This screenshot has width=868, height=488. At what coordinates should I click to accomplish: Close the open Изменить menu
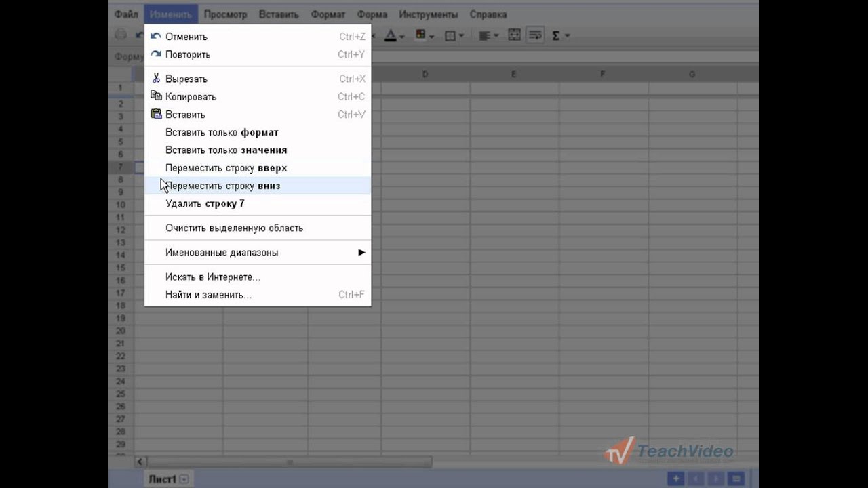tap(171, 14)
